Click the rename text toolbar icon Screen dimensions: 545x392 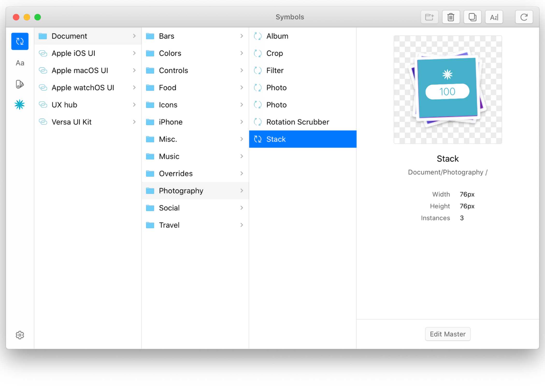click(494, 17)
